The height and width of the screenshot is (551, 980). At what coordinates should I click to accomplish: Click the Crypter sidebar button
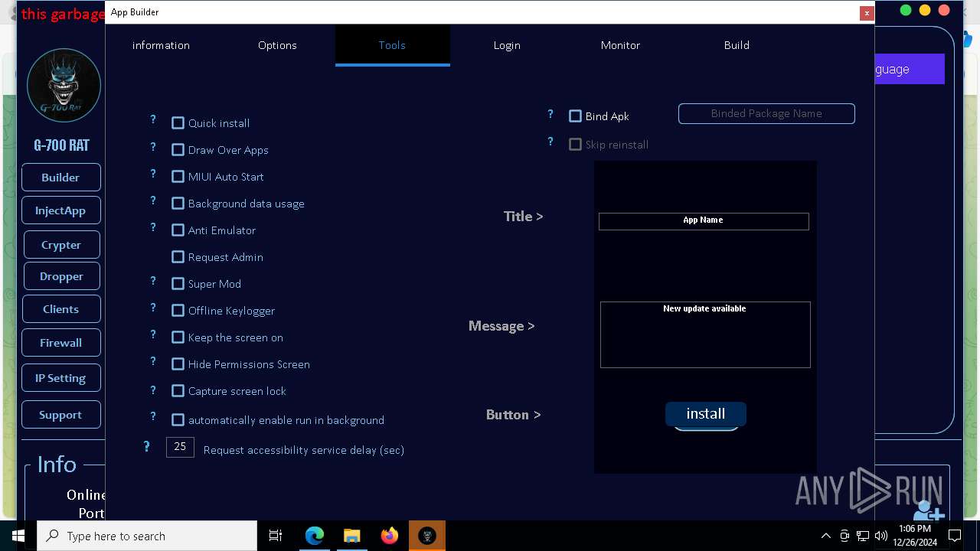[x=61, y=245]
